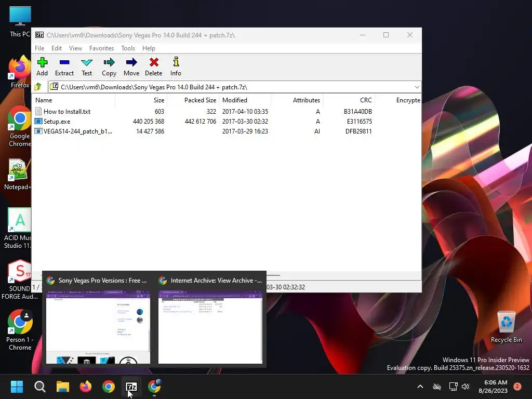
Task: Sort by Size column header
Action: point(141,100)
